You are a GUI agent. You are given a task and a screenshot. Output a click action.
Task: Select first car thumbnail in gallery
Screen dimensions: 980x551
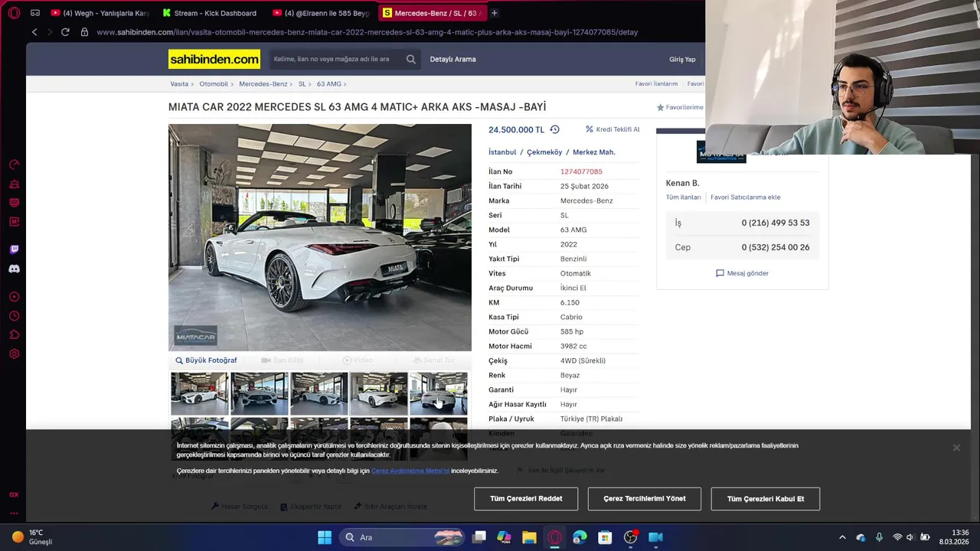pyautogui.click(x=199, y=393)
